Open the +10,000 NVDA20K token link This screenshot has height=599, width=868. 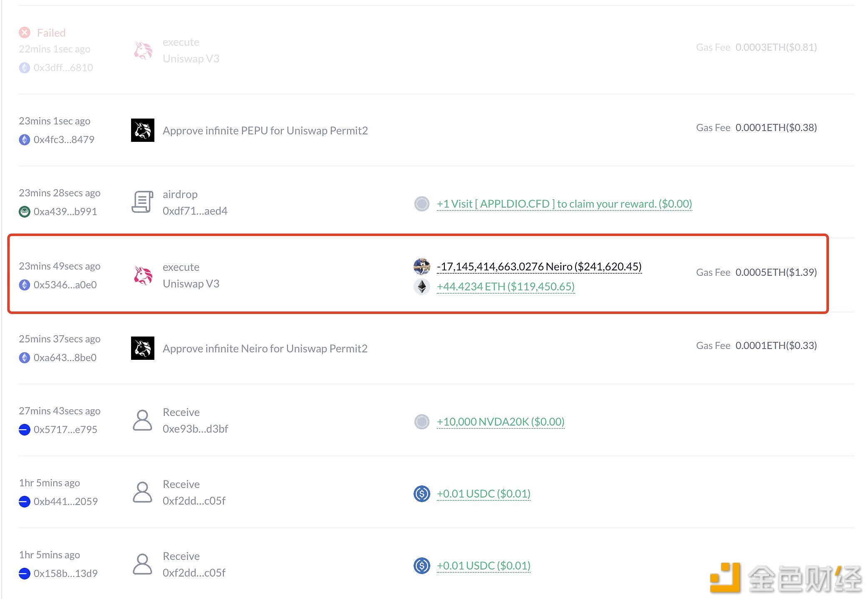click(501, 422)
